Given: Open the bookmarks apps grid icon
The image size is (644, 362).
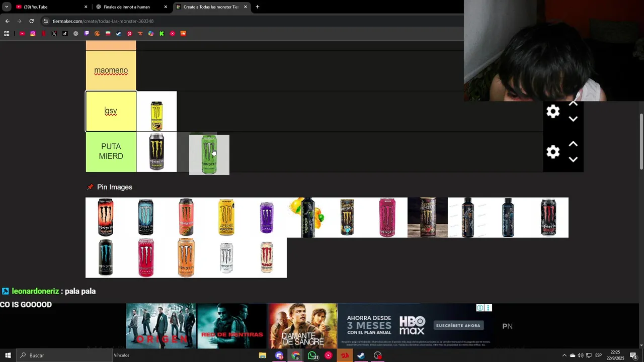Looking at the screenshot, I should point(7,34).
